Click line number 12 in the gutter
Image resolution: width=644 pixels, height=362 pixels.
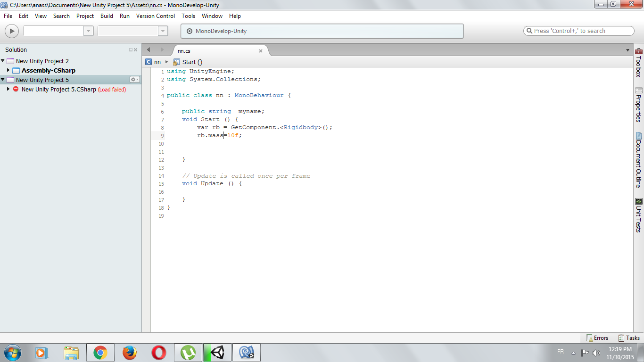pos(161,160)
